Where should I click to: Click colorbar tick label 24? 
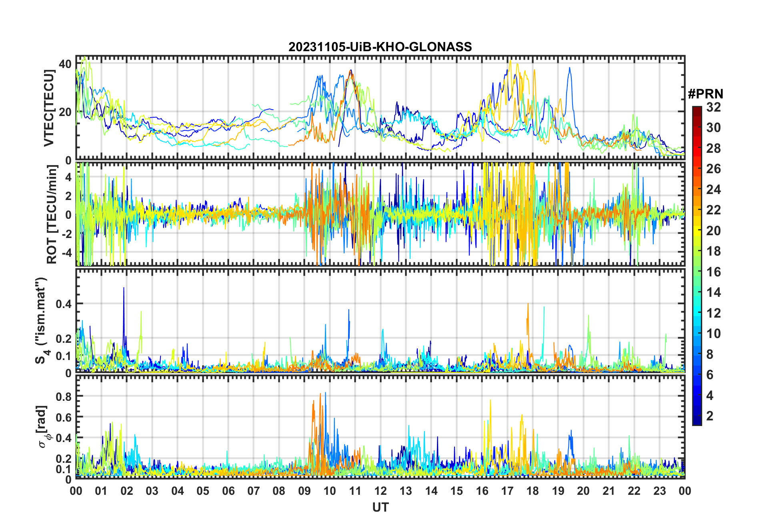713,190
